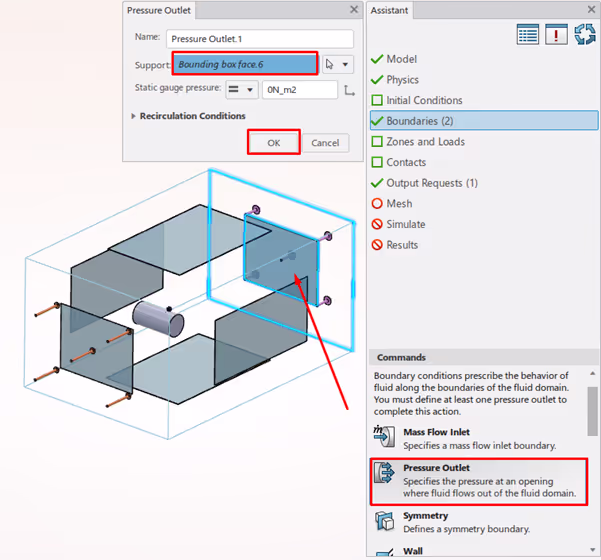
Task: Close the Pressure Outlet dialog
Action: pos(354,10)
